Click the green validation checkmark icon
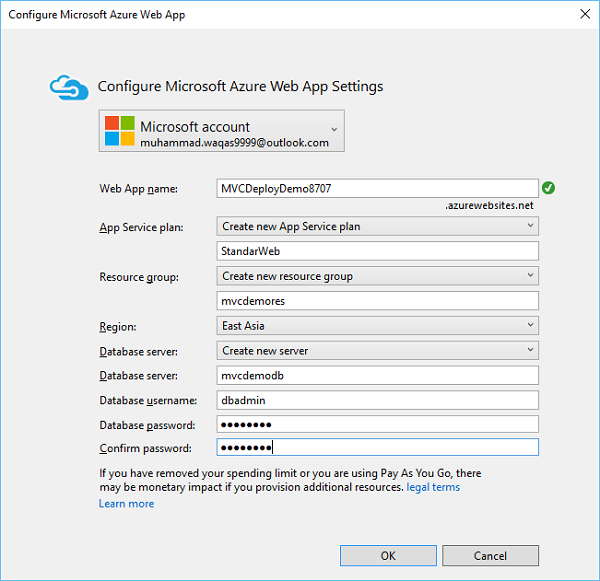 point(548,187)
